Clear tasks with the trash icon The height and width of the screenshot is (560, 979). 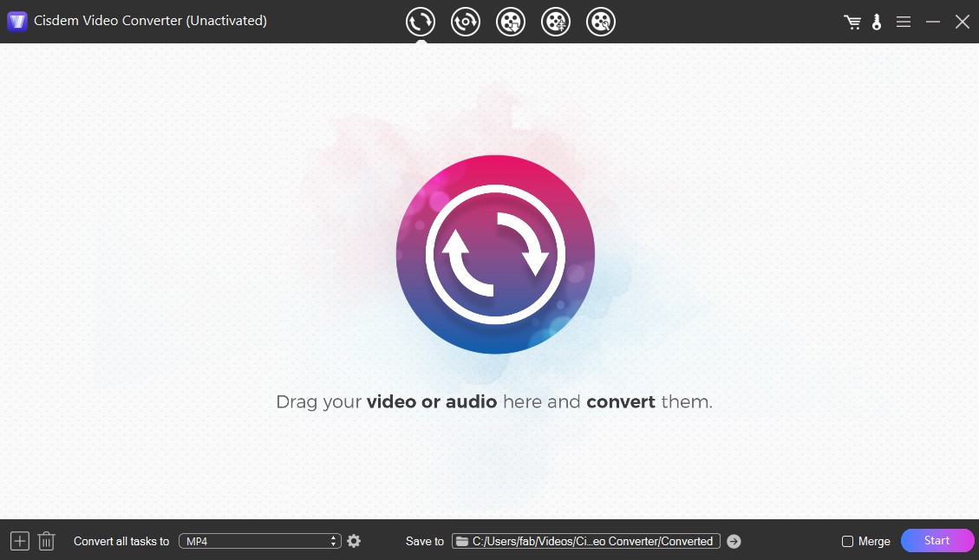click(x=45, y=540)
